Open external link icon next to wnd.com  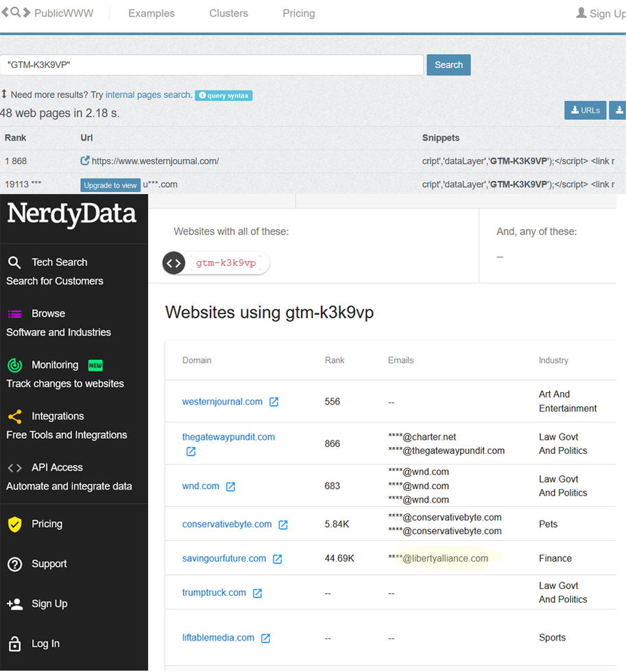point(230,486)
